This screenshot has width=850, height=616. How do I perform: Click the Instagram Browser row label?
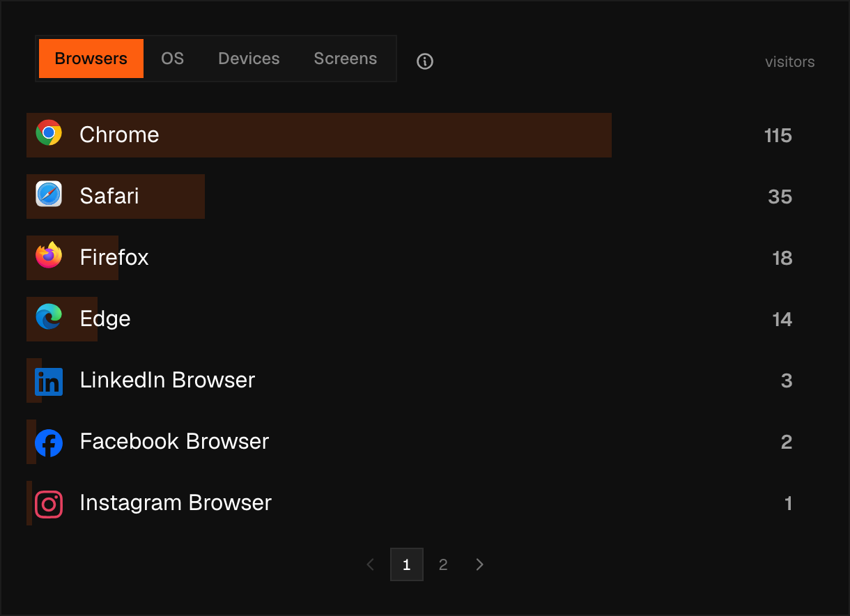[x=176, y=502]
